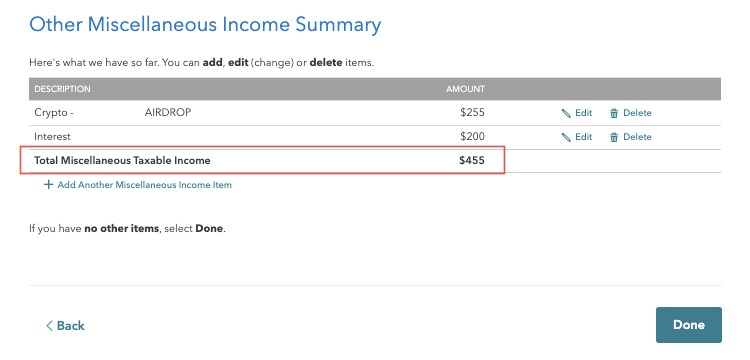Click Total Miscellaneous Taxable Income label

click(x=122, y=160)
